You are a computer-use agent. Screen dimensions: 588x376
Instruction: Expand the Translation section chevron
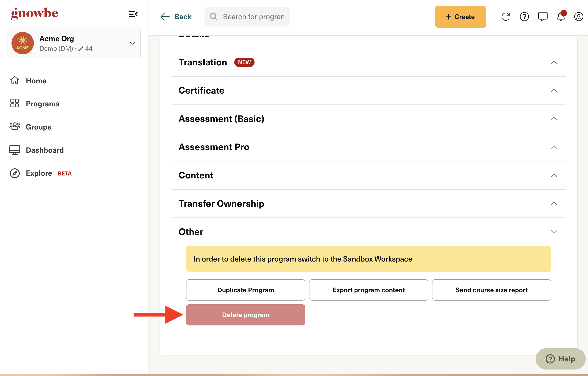pyautogui.click(x=554, y=62)
